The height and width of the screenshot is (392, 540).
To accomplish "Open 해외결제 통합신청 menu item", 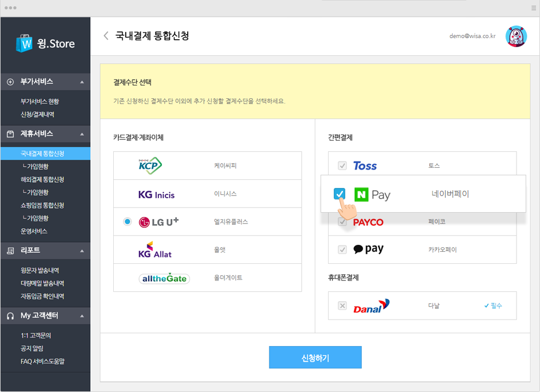I will [x=42, y=179].
